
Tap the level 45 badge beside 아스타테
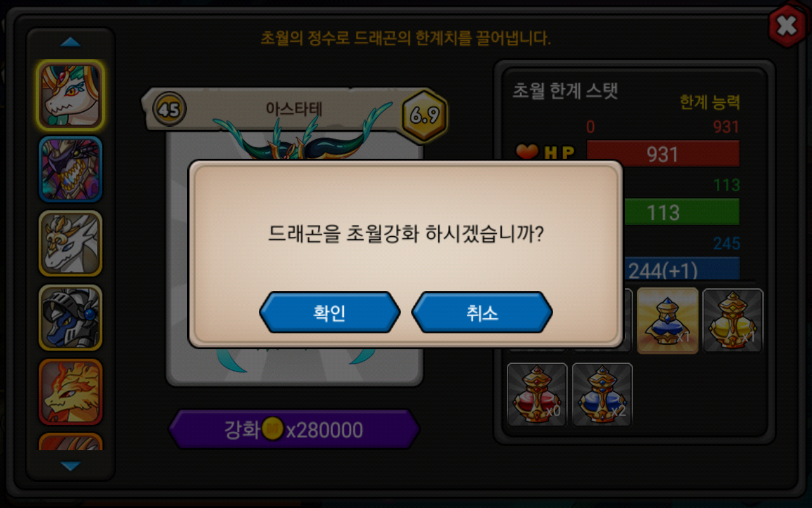click(x=168, y=110)
